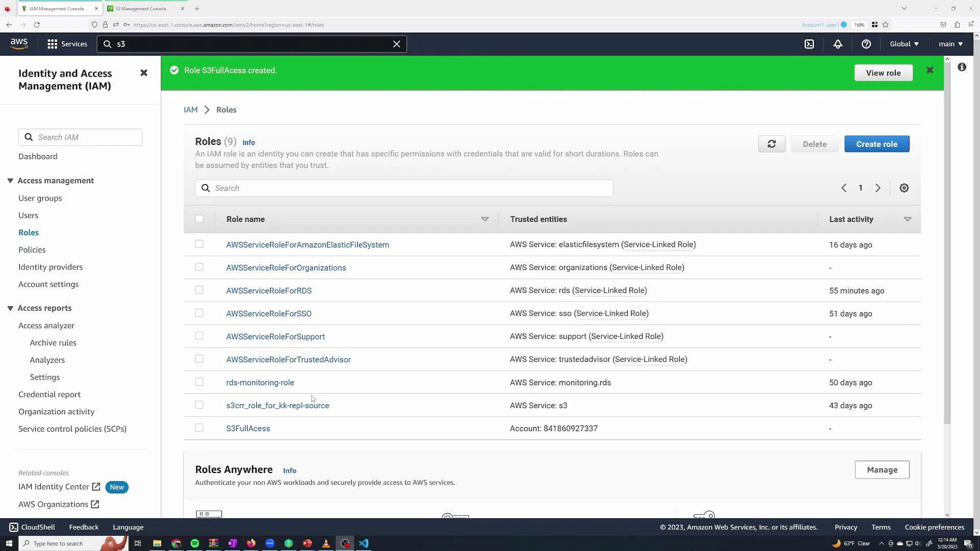Select all roles with the header checkbox
980x551 pixels.
click(199, 218)
